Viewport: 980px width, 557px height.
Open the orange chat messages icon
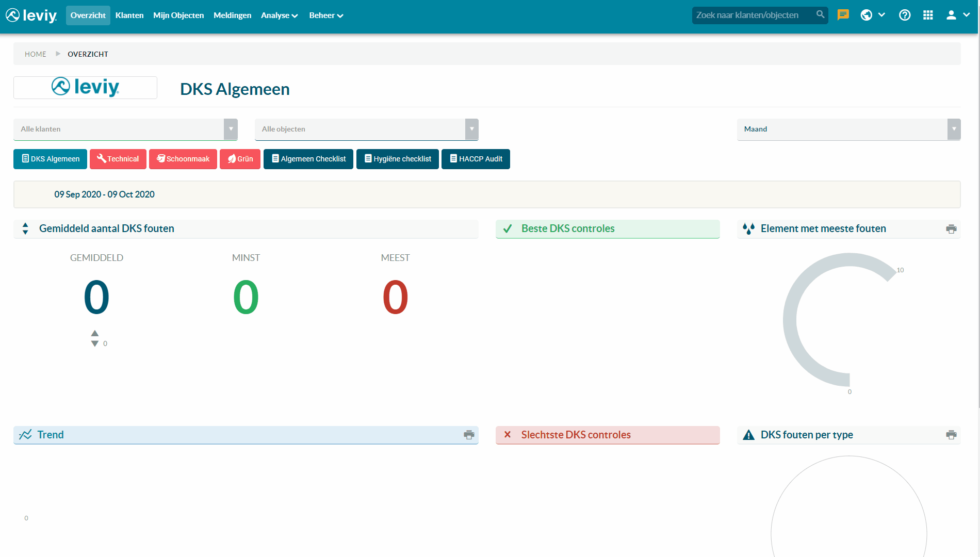843,15
